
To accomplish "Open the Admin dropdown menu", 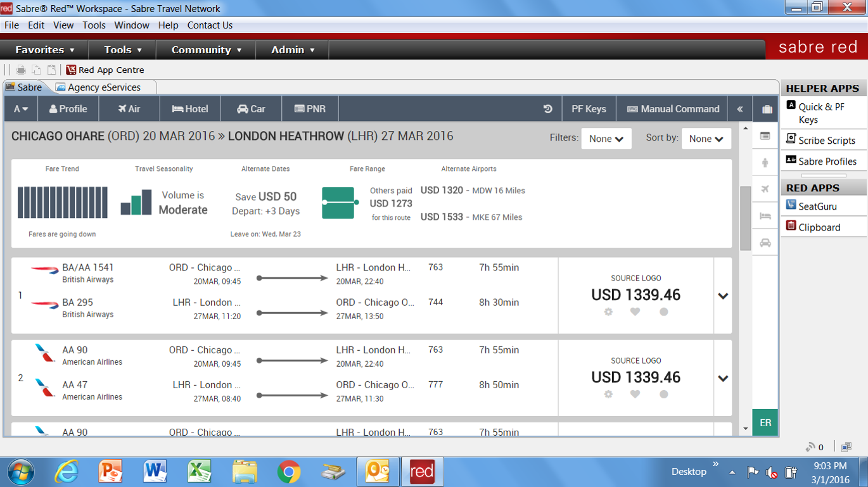I will (x=292, y=49).
